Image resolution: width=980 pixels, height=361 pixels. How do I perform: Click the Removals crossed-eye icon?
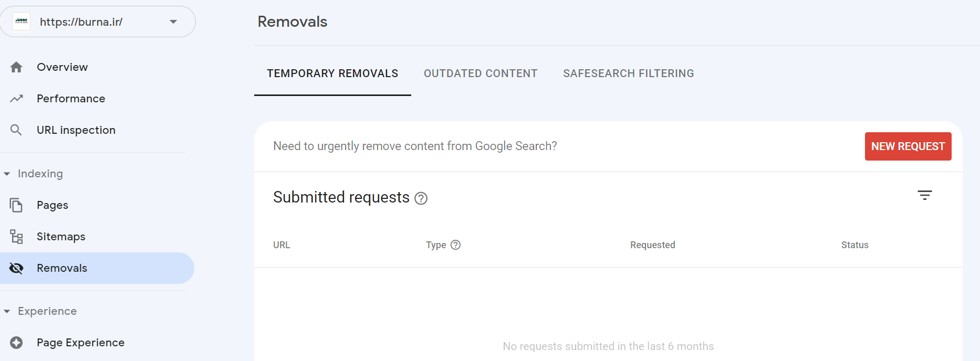tap(16, 268)
